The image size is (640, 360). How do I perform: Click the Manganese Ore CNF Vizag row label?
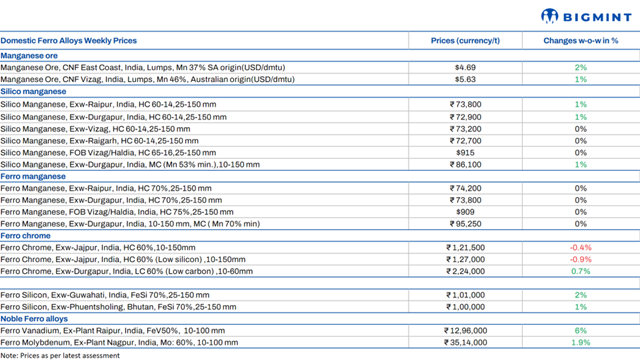[147, 79]
